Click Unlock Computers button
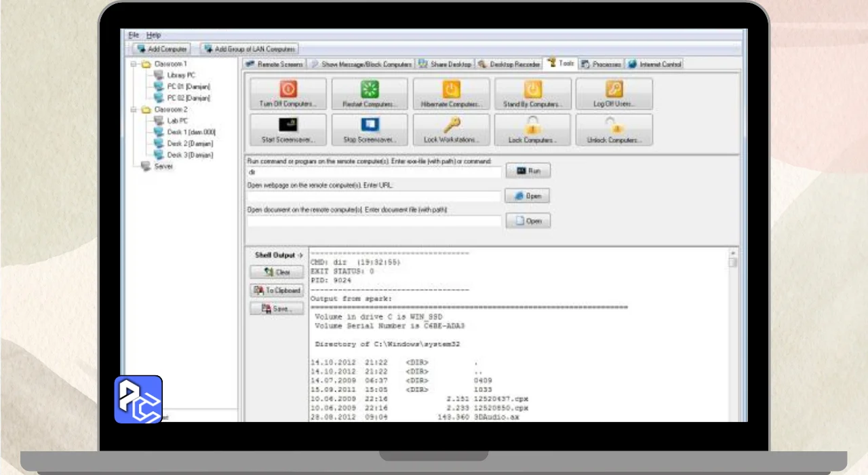The image size is (868, 475). pos(614,130)
